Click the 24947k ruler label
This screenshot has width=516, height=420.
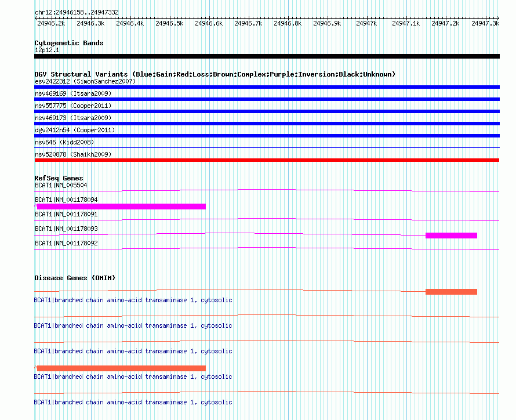pos(366,23)
